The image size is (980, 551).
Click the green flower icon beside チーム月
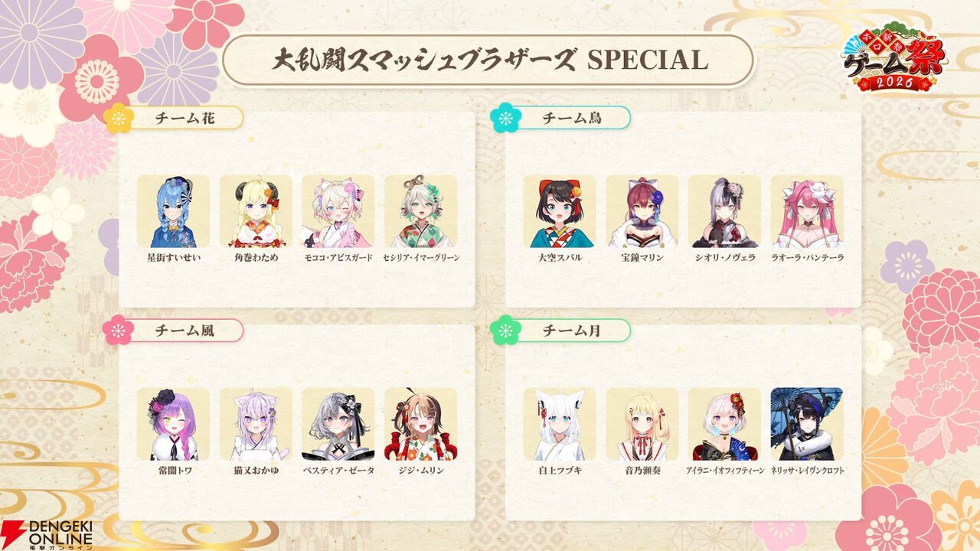(505, 330)
